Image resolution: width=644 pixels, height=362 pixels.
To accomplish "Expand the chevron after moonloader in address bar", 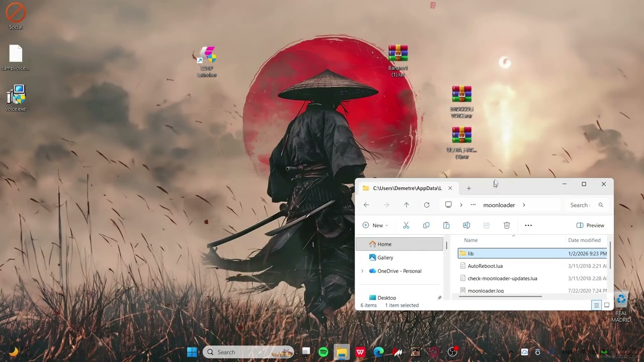I will [x=524, y=205].
